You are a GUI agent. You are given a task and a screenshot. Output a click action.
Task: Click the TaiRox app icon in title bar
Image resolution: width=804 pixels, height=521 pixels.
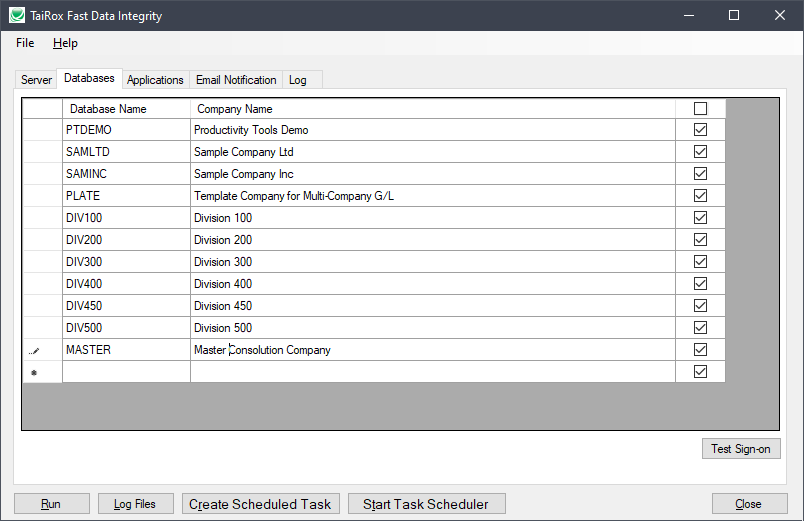tap(16, 15)
